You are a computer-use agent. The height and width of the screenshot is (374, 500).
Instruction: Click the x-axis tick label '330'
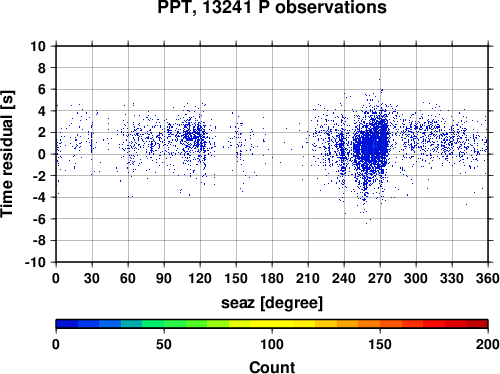tap(452, 278)
